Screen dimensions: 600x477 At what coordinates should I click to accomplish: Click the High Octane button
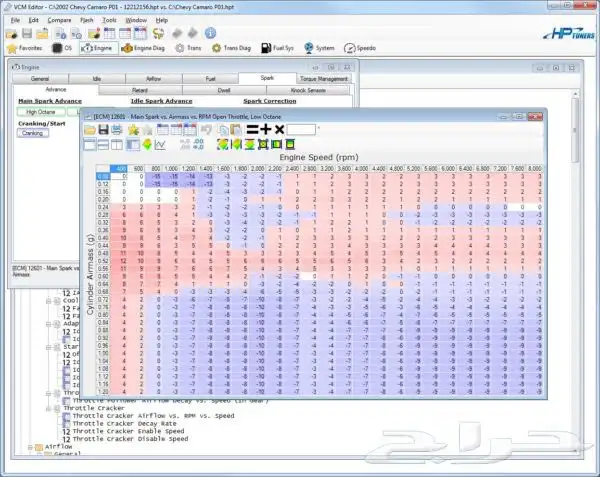[x=40, y=112]
